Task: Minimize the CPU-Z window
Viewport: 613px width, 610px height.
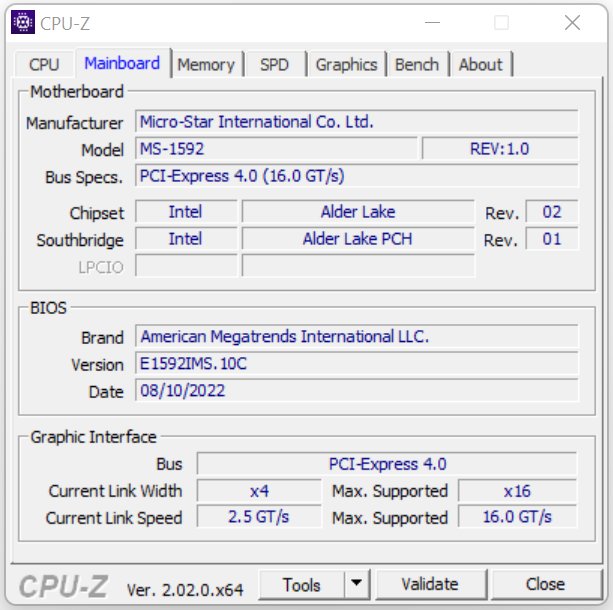Action: pos(432,23)
